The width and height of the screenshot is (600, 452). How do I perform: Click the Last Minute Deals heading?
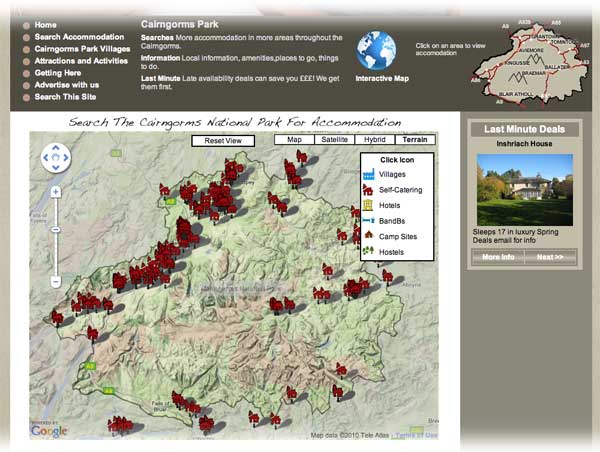pyautogui.click(x=524, y=129)
